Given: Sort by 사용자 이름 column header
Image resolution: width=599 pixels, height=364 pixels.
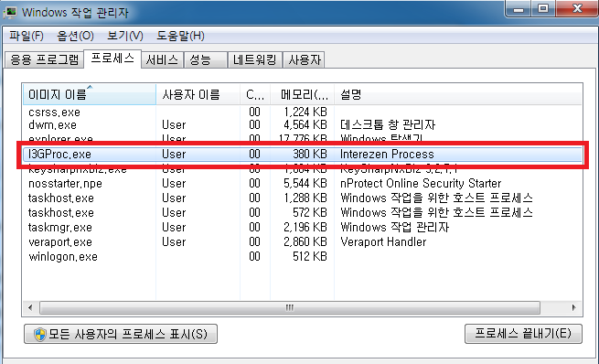Looking at the screenshot, I should [198, 94].
